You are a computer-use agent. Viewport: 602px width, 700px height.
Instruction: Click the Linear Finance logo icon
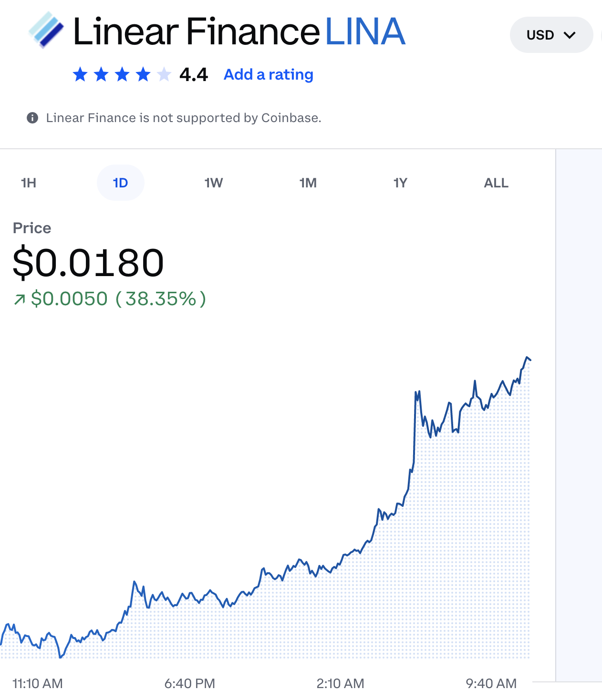pyautogui.click(x=46, y=31)
